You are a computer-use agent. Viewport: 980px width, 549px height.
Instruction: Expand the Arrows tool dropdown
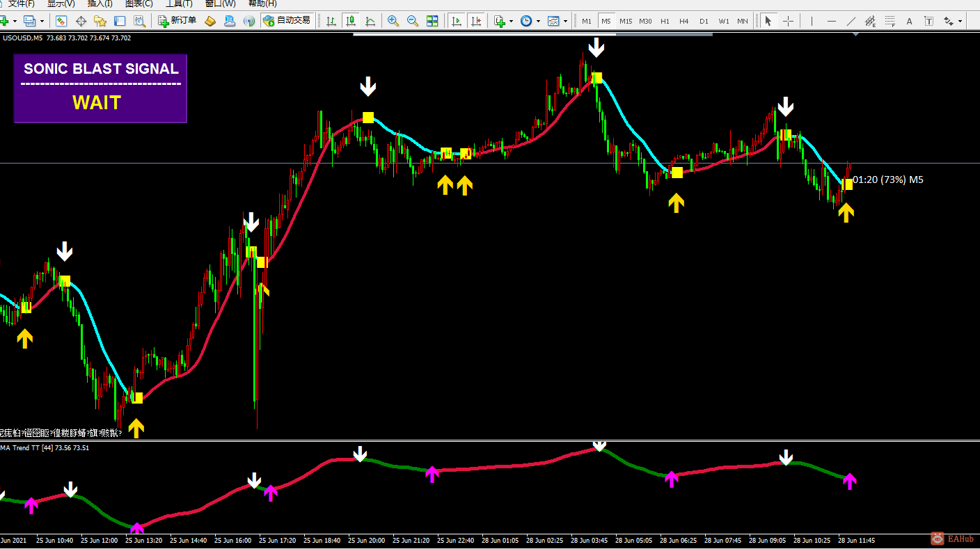click(960, 21)
